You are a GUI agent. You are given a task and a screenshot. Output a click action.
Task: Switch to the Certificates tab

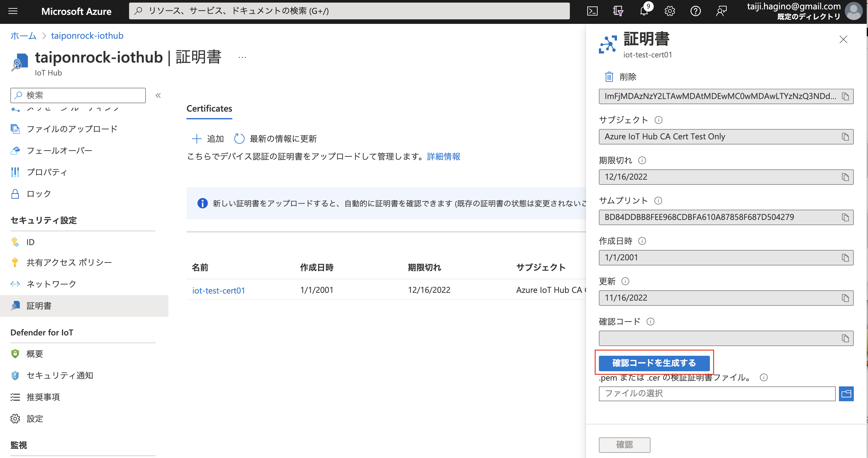point(209,108)
